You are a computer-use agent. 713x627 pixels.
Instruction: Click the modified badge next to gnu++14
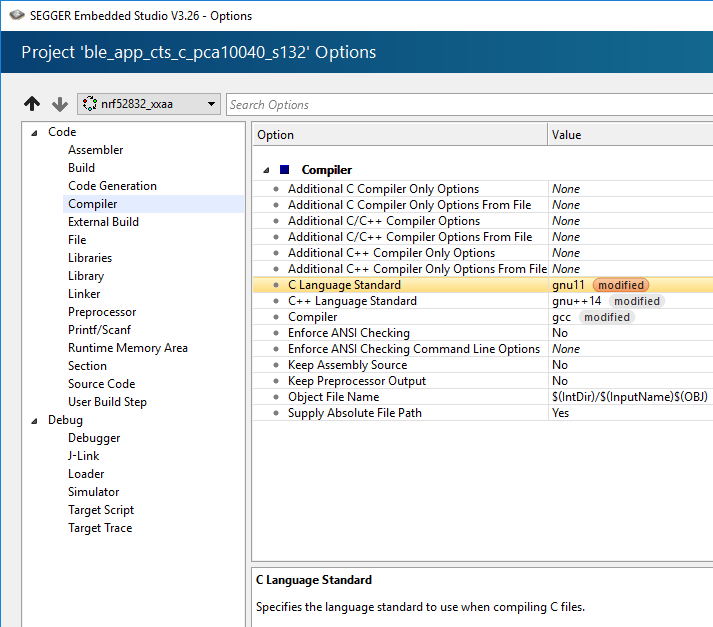coord(637,301)
